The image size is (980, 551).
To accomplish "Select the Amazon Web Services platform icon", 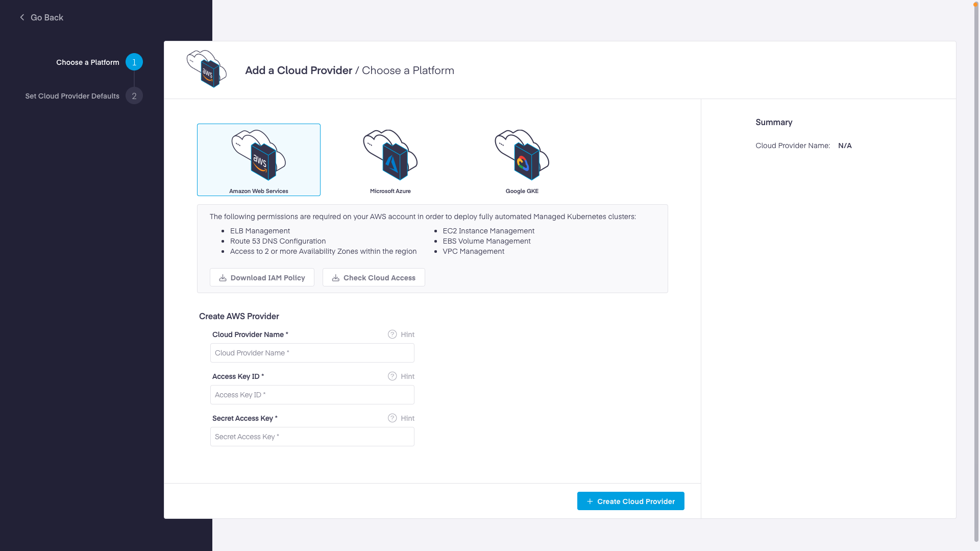I will click(258, 156).
